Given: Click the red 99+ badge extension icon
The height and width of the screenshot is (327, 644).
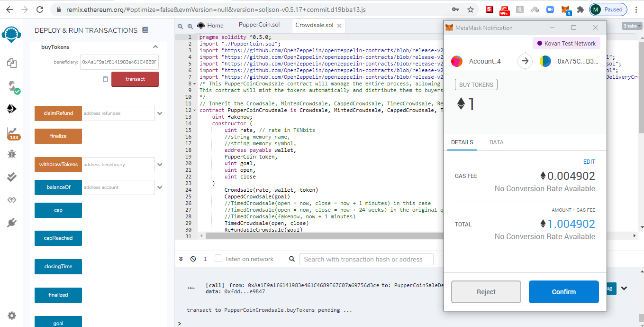Looking at the screenshot, I should [x=505, y=9].
